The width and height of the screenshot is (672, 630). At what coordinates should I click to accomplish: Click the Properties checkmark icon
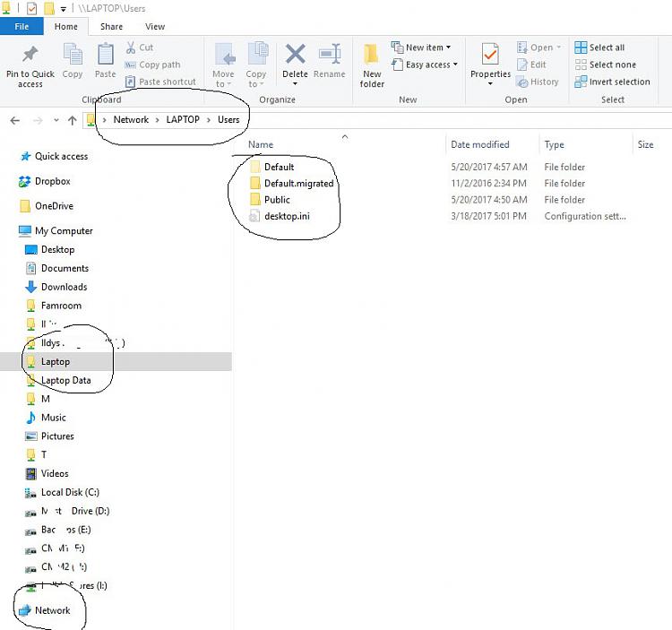490,55
